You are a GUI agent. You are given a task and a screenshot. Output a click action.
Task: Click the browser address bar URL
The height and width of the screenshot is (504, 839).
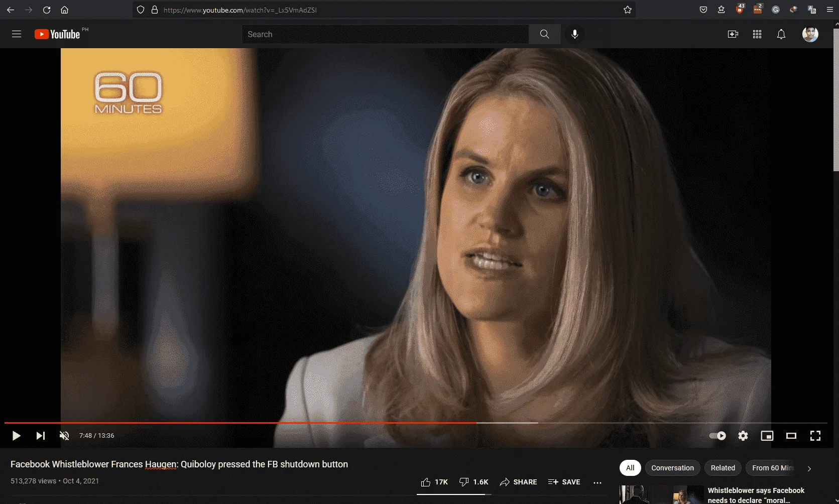pos(240,10)
